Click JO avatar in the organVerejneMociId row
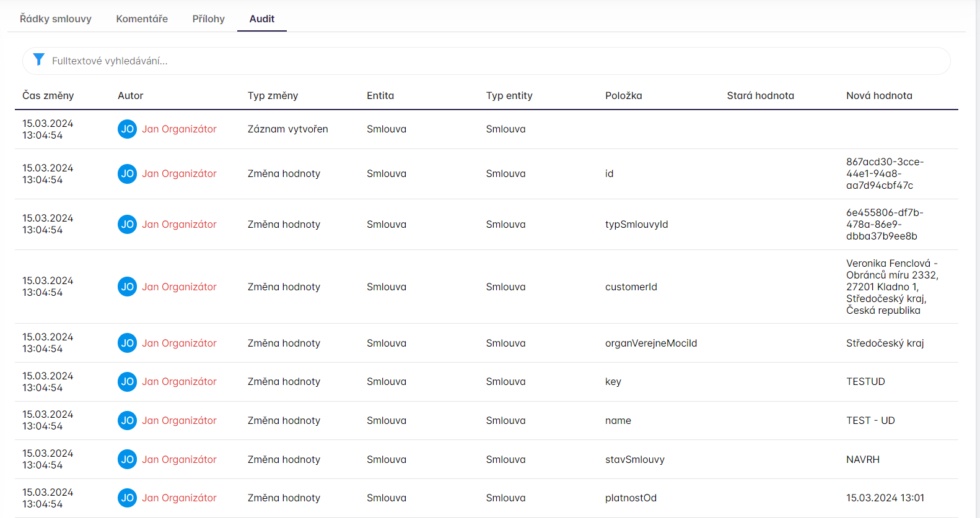 coord(127,343)
